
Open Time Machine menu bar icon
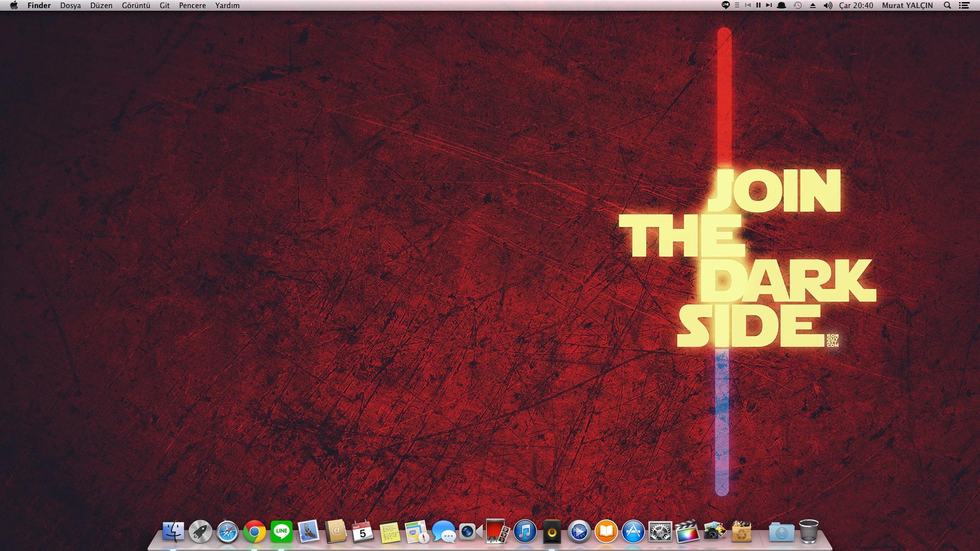tap(798, 6)
